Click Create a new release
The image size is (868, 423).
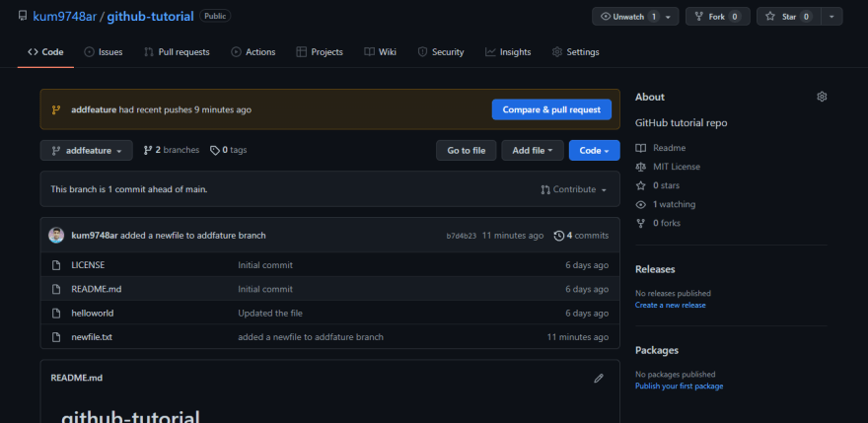coord(671,305)
